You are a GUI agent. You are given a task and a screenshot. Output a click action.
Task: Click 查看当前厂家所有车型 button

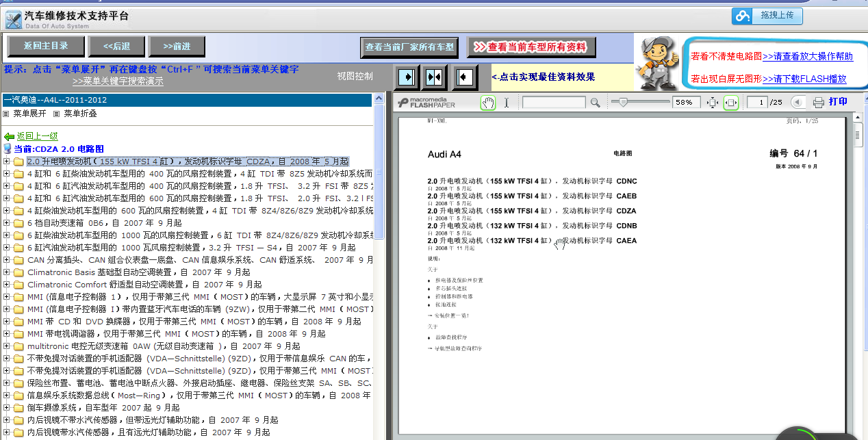409,47
